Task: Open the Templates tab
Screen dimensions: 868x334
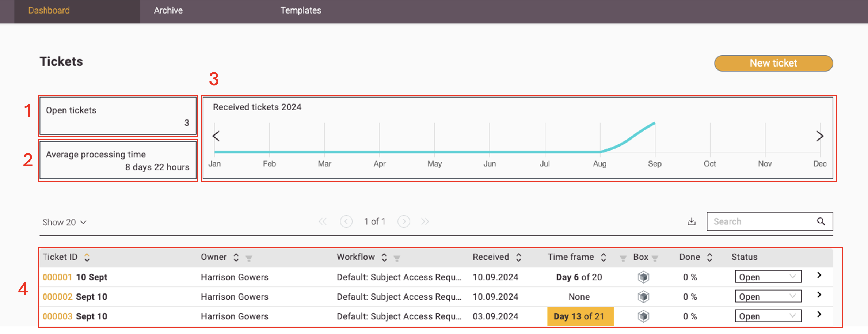Action: (x=301, y=11)
